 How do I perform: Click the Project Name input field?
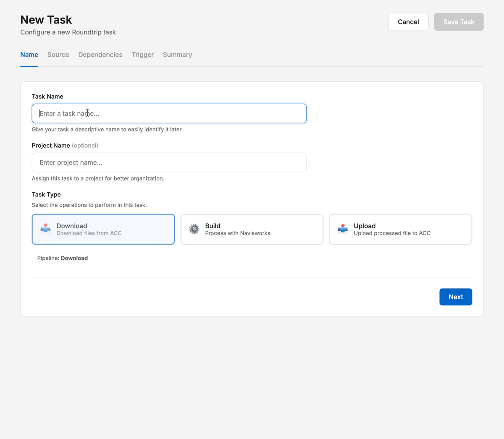[x=169, y=162]
